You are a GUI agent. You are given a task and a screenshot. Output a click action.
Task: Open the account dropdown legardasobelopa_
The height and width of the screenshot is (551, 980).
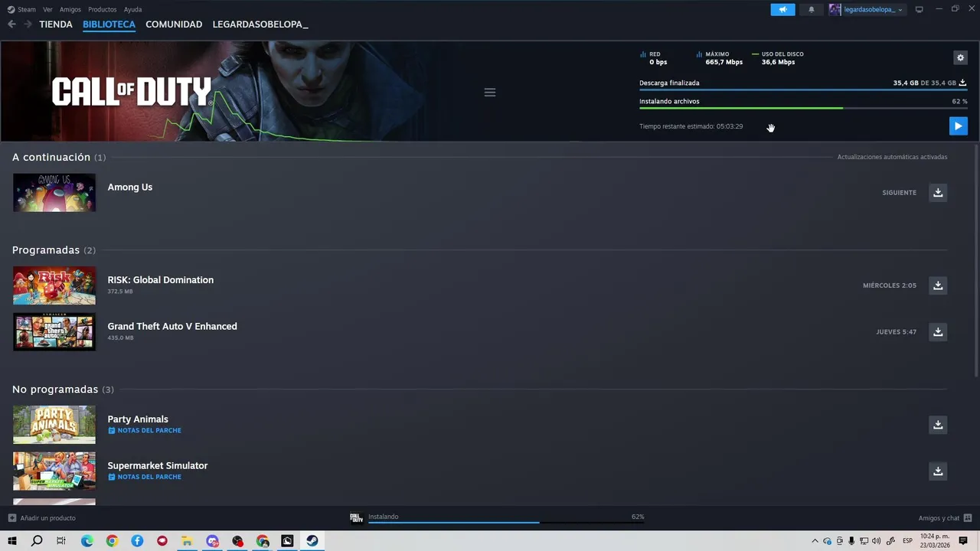pos(867,9)
